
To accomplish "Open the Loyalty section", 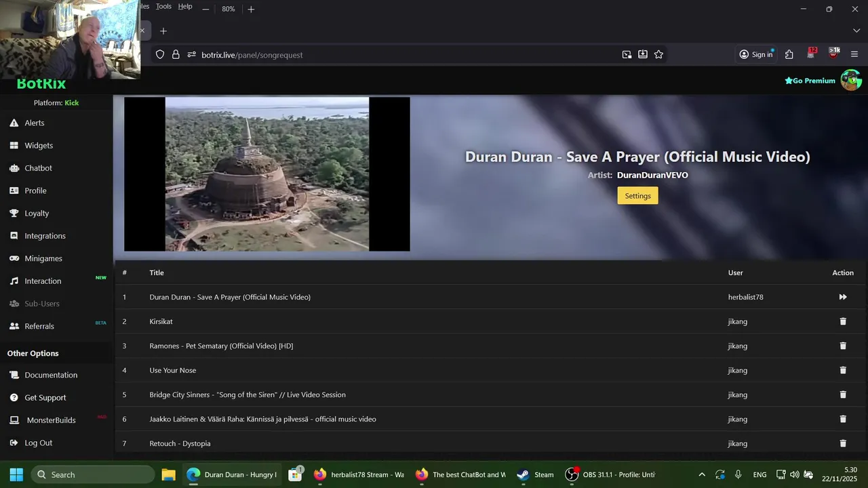I will [x=37, y=213].
